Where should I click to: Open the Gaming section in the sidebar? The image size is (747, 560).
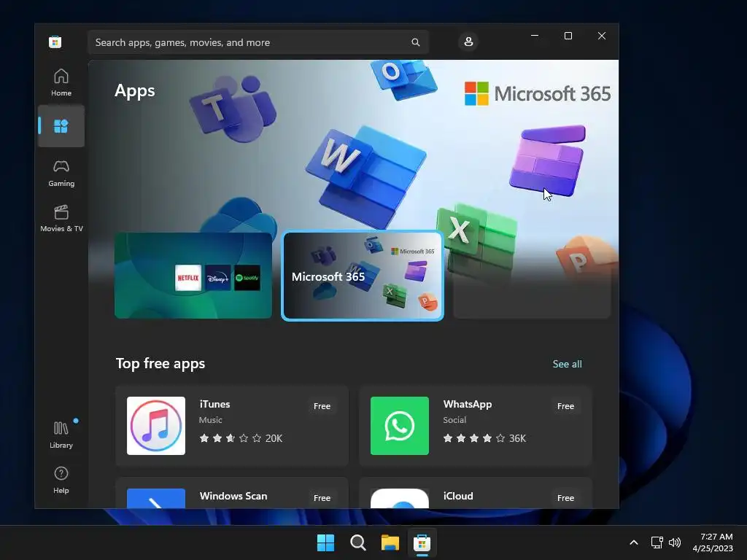(x=61, y=174)
